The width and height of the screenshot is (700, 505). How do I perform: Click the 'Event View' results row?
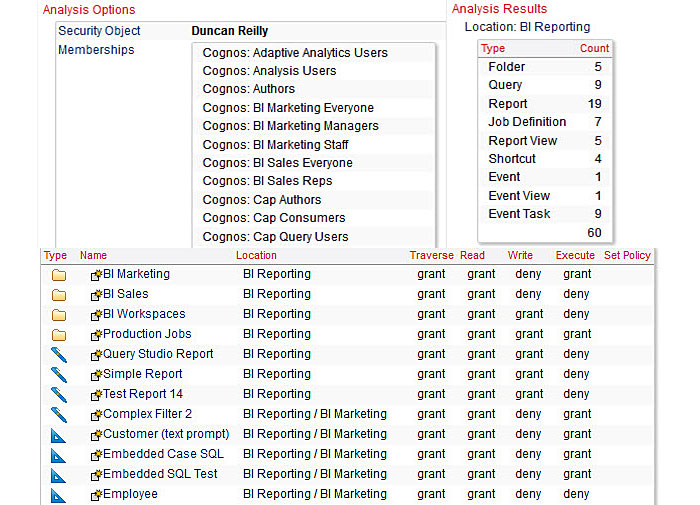pyautogui.click(x=545, y=196)
